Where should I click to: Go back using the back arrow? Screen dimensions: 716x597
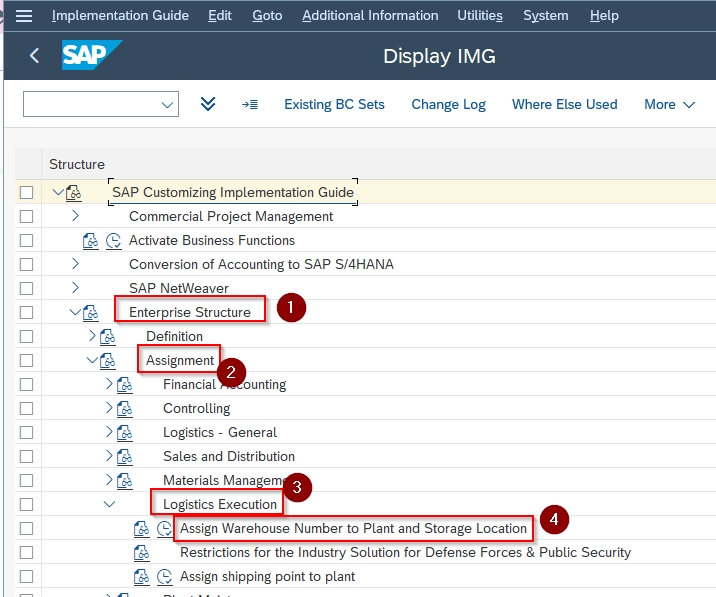click(x=34, y=56)
